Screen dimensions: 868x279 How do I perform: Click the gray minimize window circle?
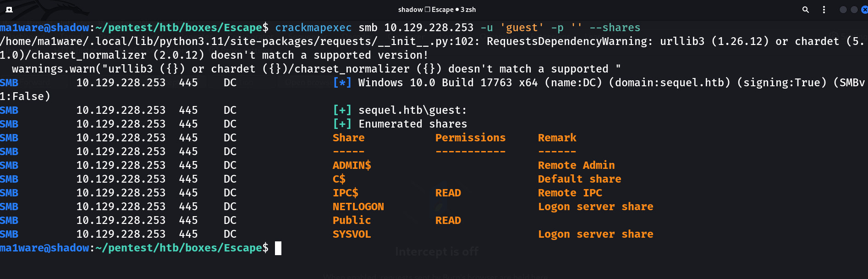pyautogui.click(x=843, y=10)
